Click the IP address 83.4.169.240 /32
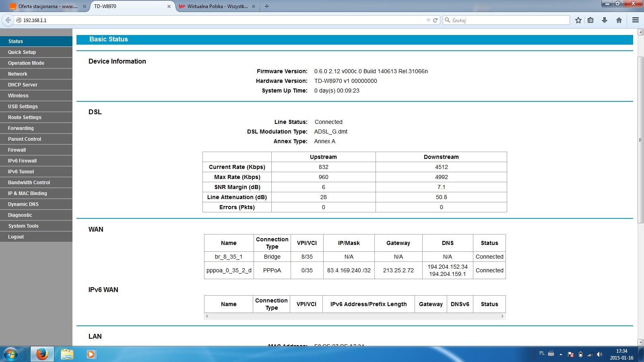Viewport: 644px width, 362px height. (x=349, y=270)
